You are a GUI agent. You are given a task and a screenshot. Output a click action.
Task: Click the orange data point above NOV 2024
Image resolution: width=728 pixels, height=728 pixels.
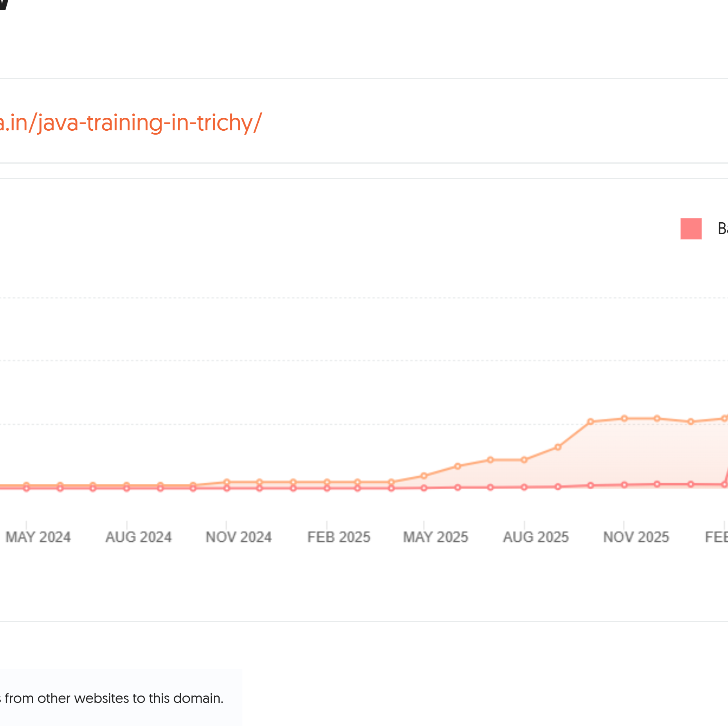227,482
